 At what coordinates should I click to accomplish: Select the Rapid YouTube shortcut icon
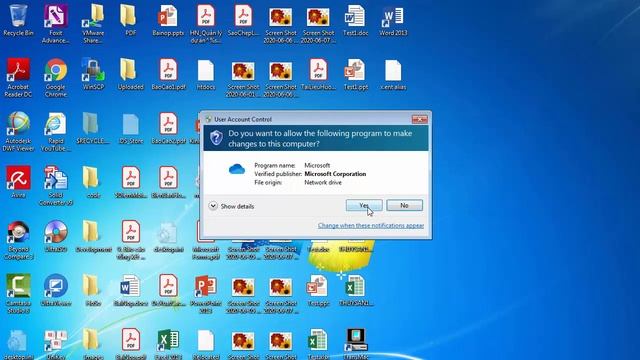coord(56,131)
